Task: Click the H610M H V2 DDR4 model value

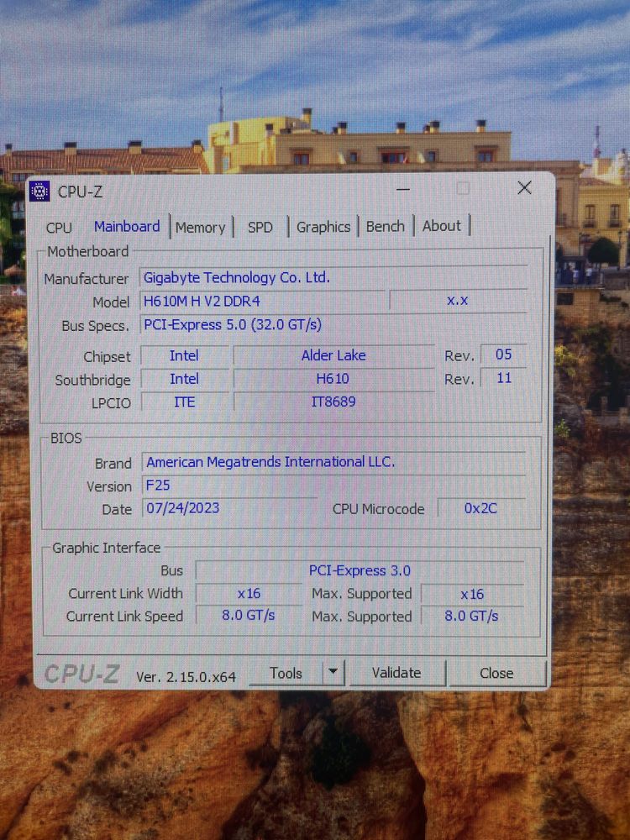Action: [262, 301]
